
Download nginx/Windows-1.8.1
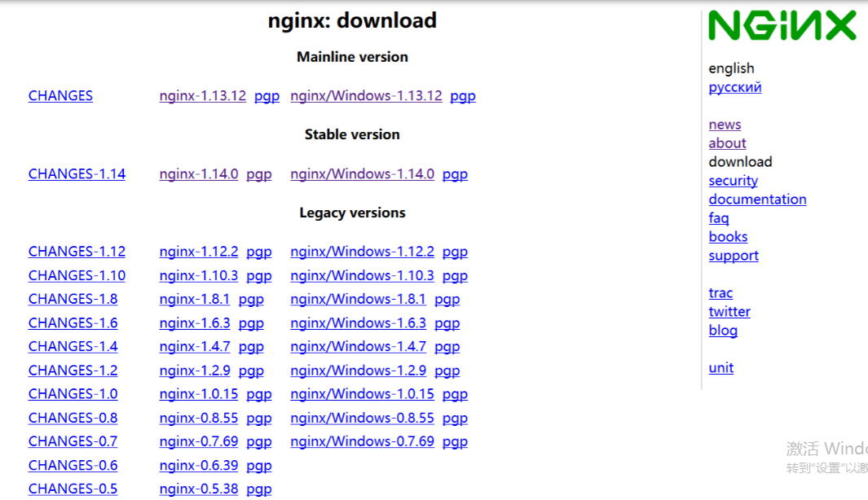(x=358, y=299)
